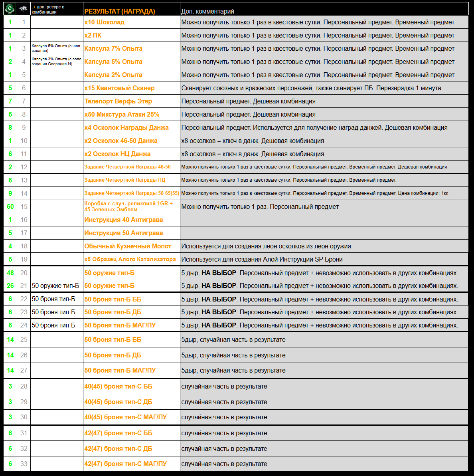The width and height of the screenshot is (474, 476).
Task: Click 'x15 Квантовый Сканер' reward entry
Action: pos(119,88)
